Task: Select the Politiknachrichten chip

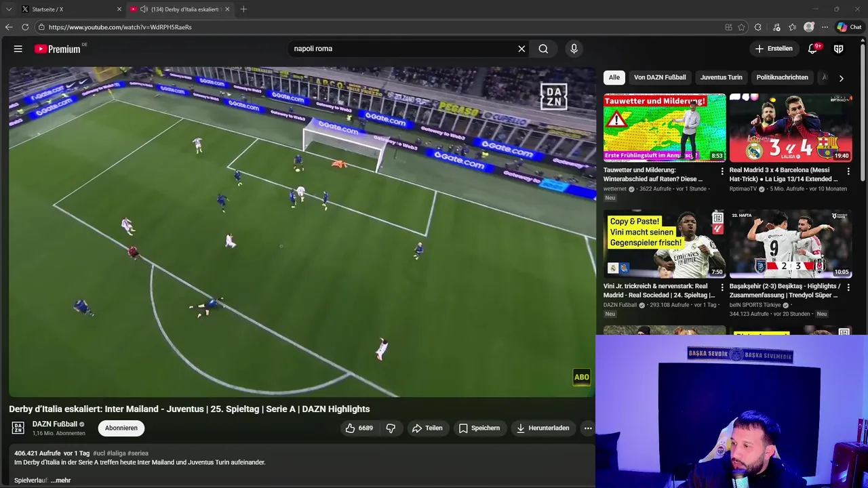Action: point(782,77)
